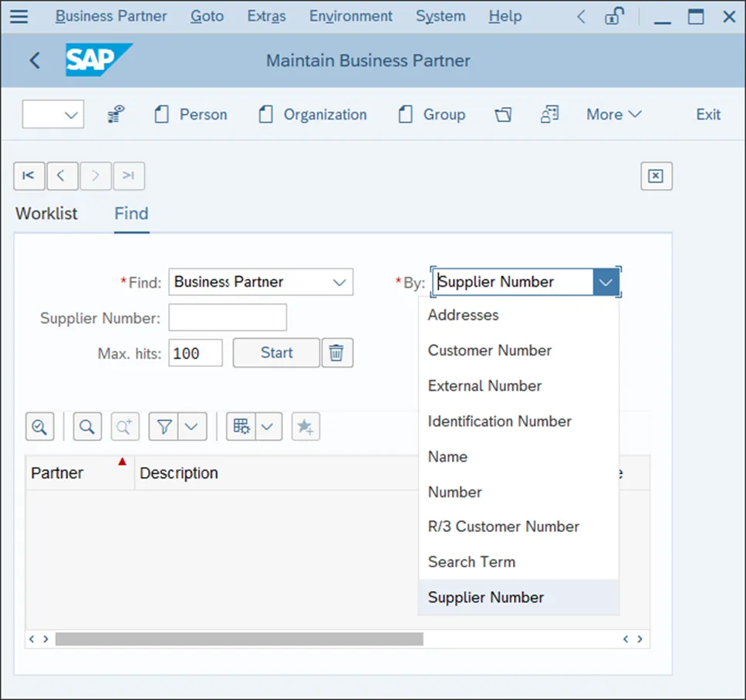
Task: Go to previous entry navigation button
Action: (x=62, y=176)
